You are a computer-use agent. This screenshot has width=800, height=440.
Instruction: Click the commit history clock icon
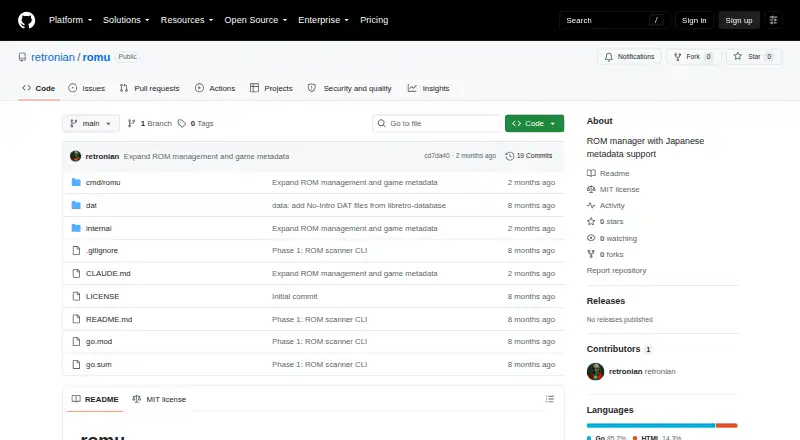(509, 156)
